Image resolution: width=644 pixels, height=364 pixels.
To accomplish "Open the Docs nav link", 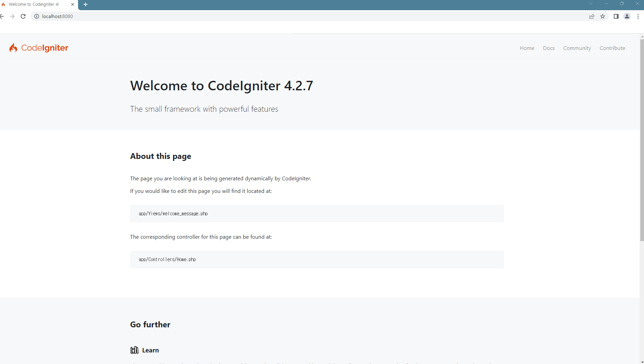I will (x=549, y=48).
